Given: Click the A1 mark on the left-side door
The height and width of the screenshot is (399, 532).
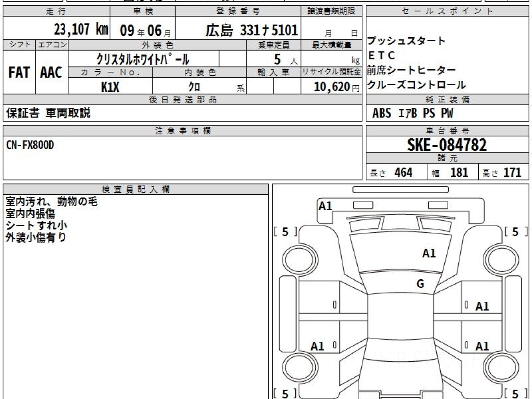Looking at the screenshot, I should click(317, 346).
